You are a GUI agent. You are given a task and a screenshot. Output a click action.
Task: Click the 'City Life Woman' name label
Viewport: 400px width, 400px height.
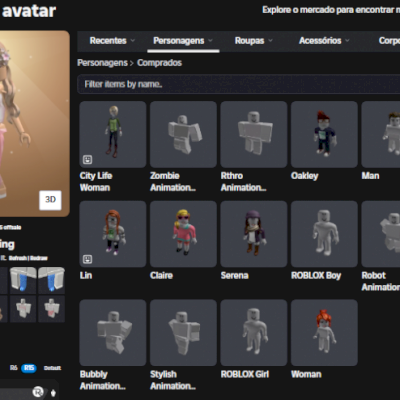click(96, 182)
